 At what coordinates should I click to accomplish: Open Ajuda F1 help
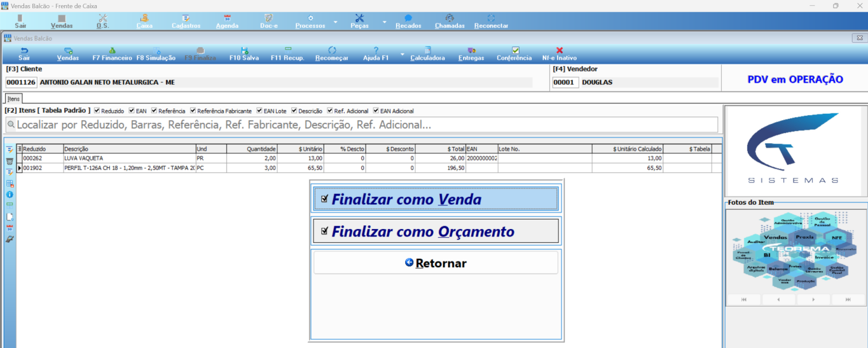(x=376, y=53)
